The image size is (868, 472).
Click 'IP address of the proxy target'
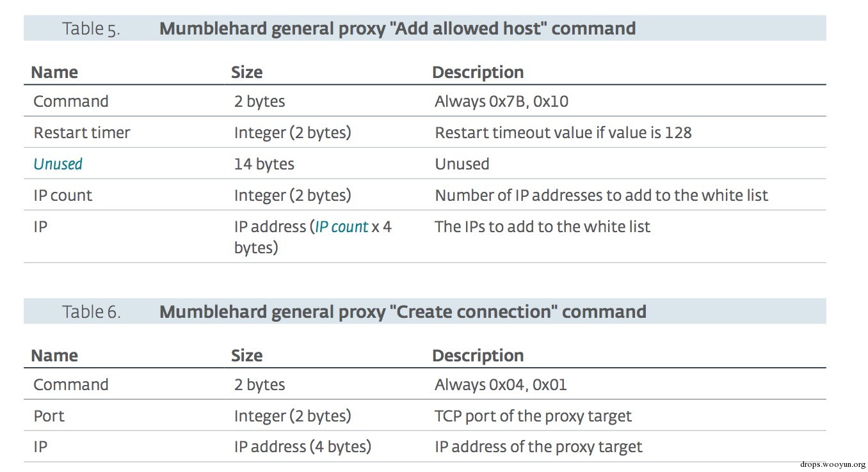538,447
